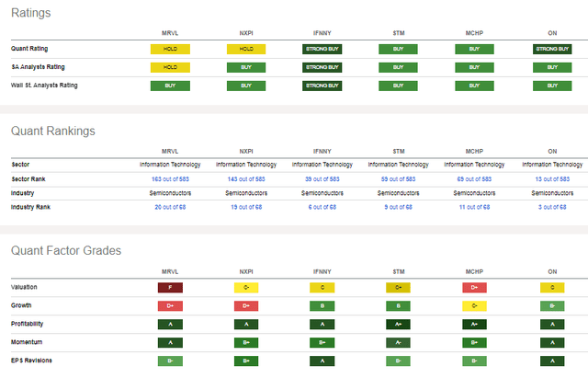Click MRVL's SA Analysts Rating HOLD badge
This screenshot has width=588, height=378.
[170, 67]
